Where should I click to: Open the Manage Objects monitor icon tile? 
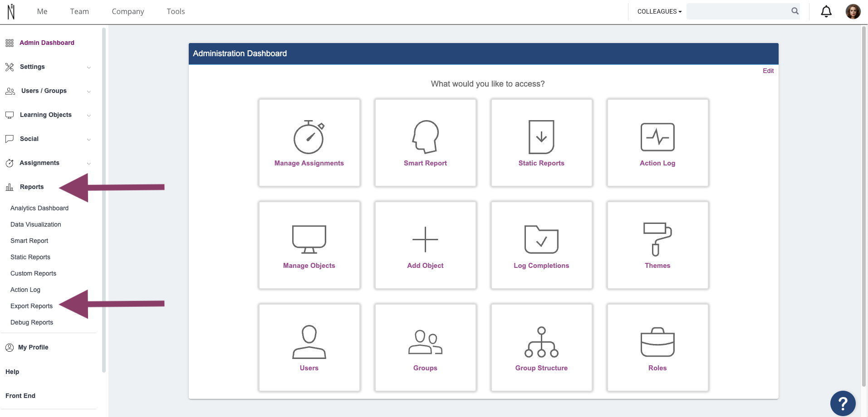[x=309, y=245]
